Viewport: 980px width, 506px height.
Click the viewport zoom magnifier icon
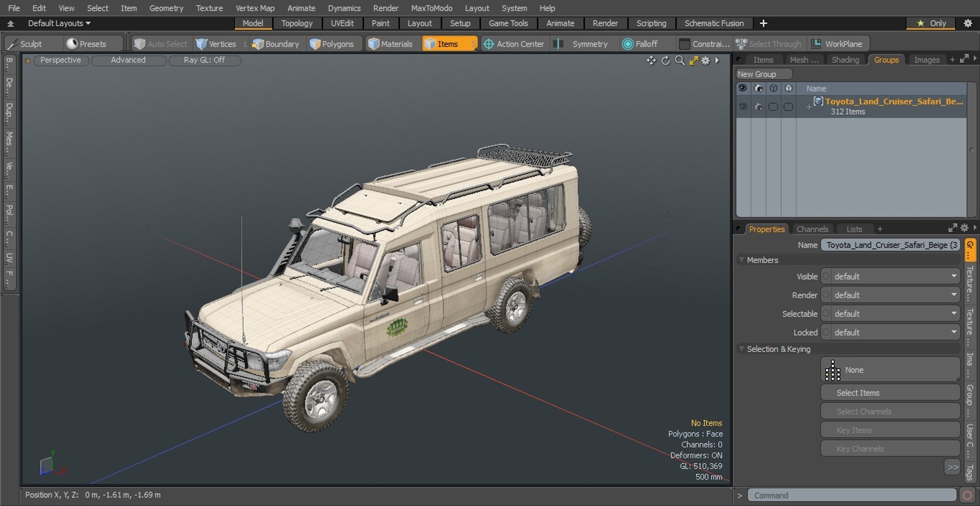(680, 61)
